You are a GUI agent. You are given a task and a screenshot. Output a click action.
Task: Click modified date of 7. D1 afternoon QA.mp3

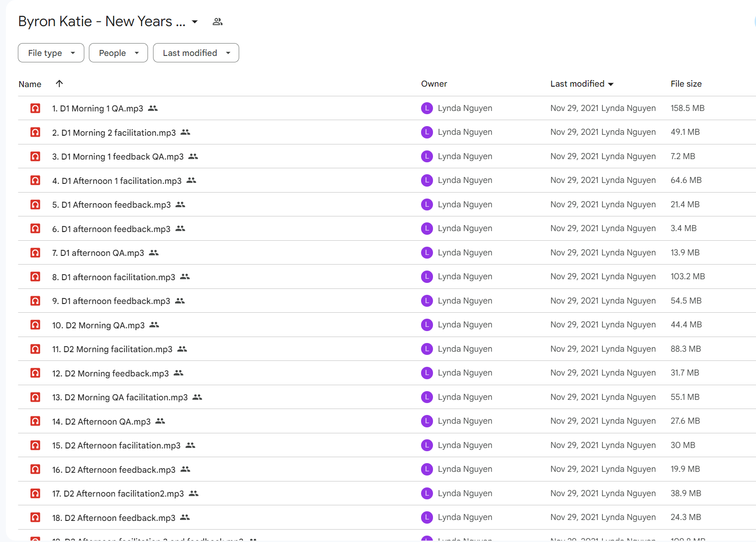[603, 253]
